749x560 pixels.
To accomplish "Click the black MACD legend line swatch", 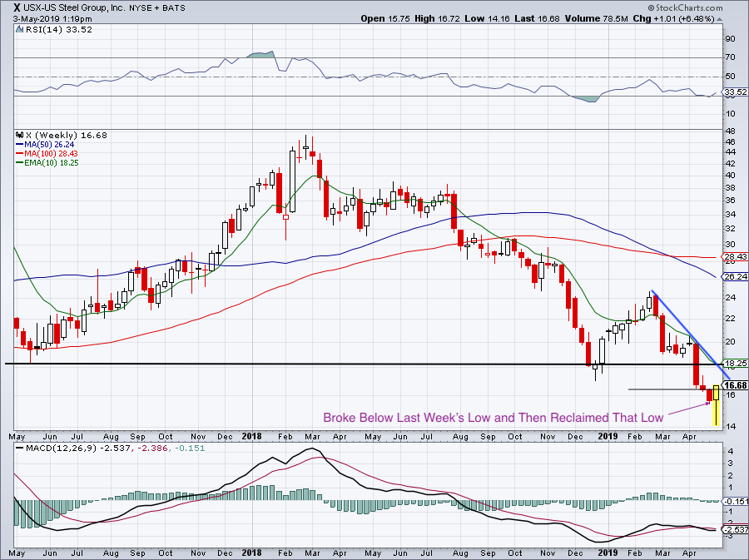I will (20, 448).
